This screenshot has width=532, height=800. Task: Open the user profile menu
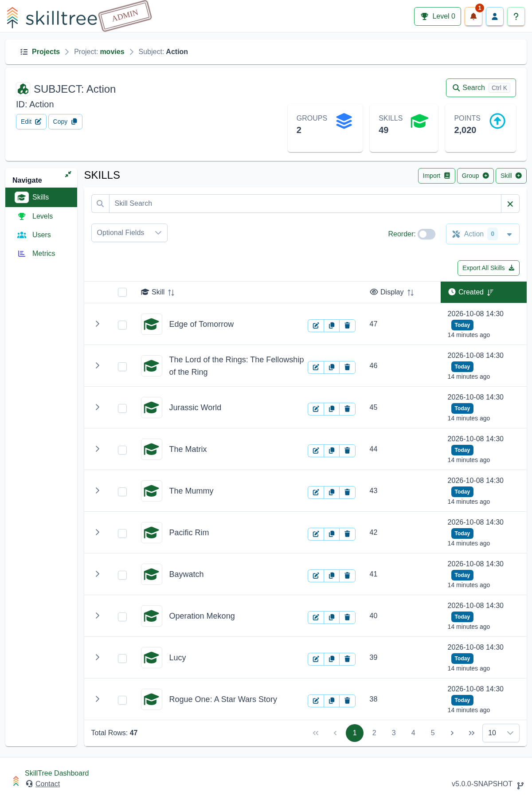tap(495, 16)
